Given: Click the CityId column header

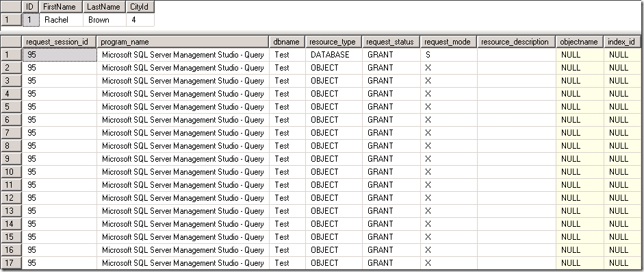Looking at the screenshot, I should (140, 7).
